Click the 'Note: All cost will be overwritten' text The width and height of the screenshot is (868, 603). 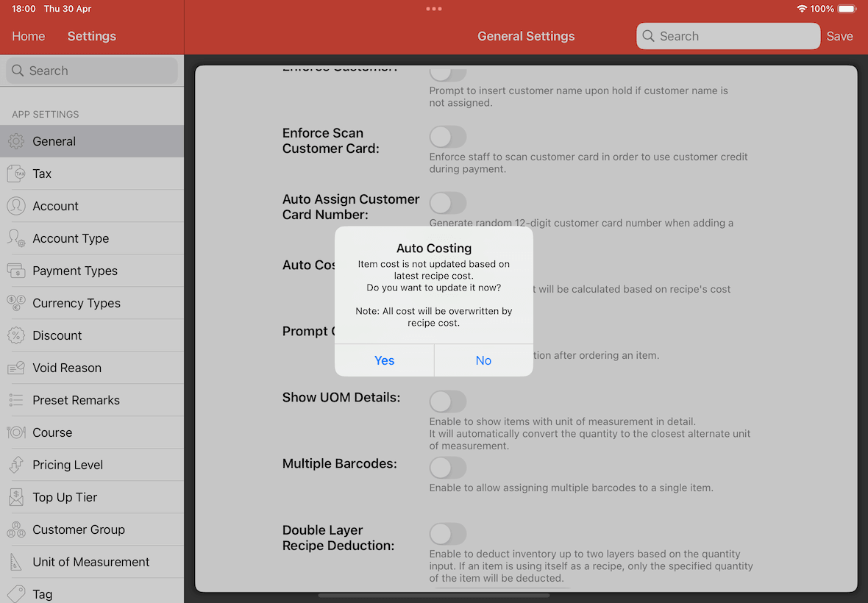click(434, 317)
